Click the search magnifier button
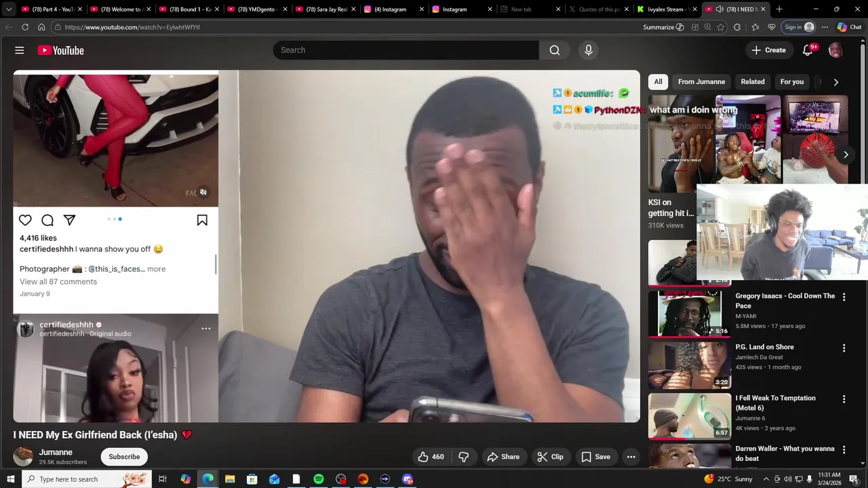The image size is (868, 488). (x=555, y=50)
